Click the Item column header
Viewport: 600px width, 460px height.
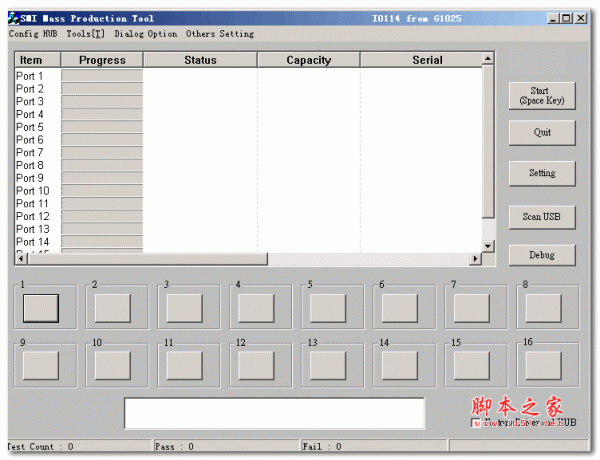click(38, 60)
